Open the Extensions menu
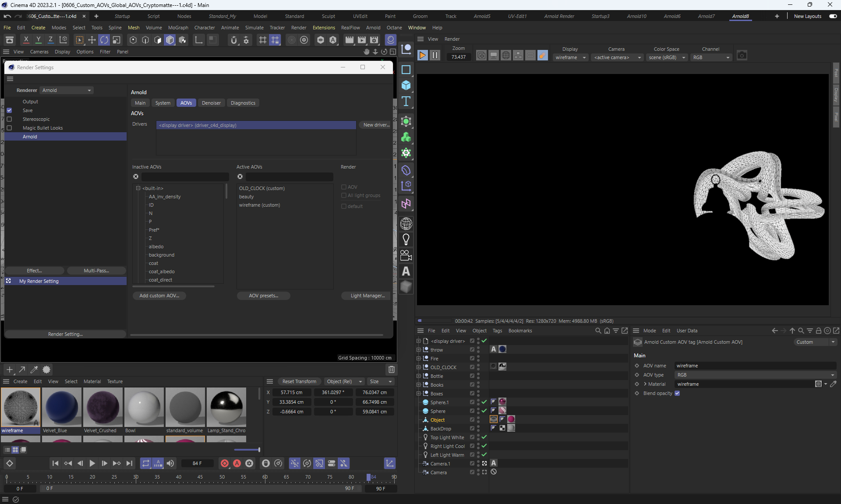Screen dimensions: 841x504 click(x=324, y=28)
